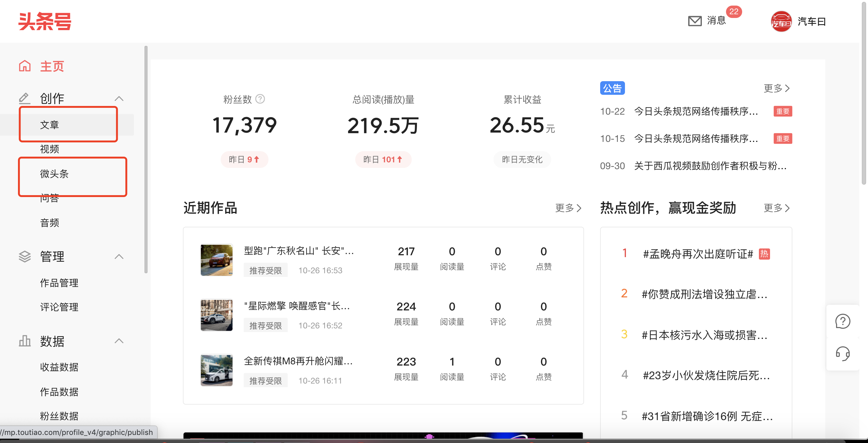Image resolution: width=868 pixels, height=443 pixels.
Task: Click thumbnail of 全新传祺M8 article
Action: (x=216, y=370)
